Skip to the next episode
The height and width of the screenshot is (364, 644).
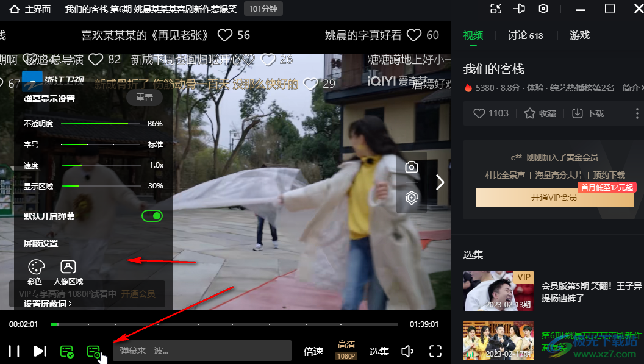click(x=40, y=351)
